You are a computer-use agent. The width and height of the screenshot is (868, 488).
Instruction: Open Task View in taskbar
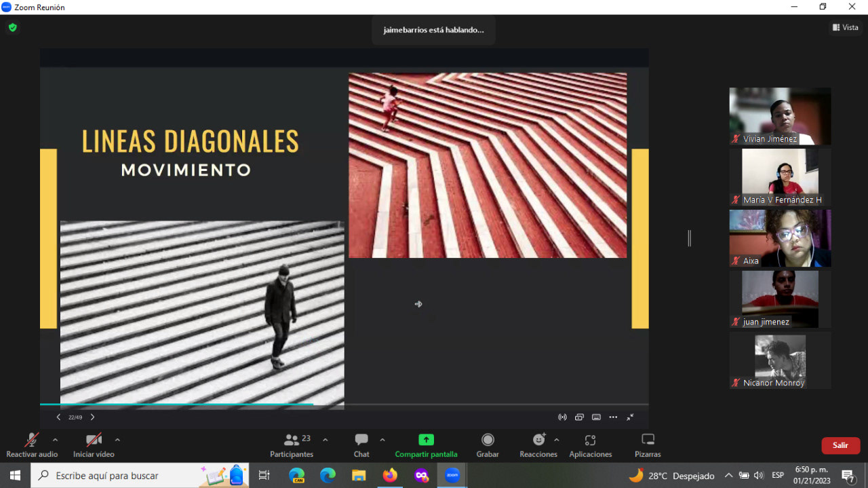(264, 475)
